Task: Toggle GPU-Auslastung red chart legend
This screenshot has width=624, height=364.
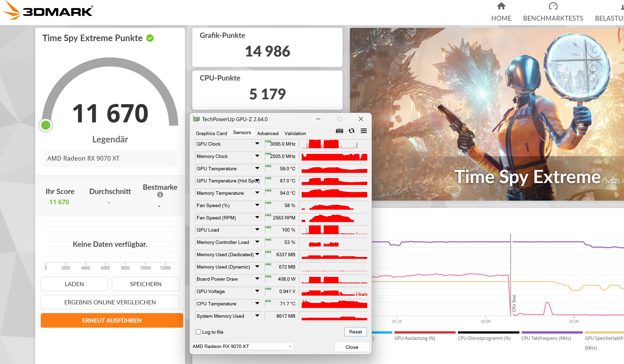Action: click(x=415, y=338)
